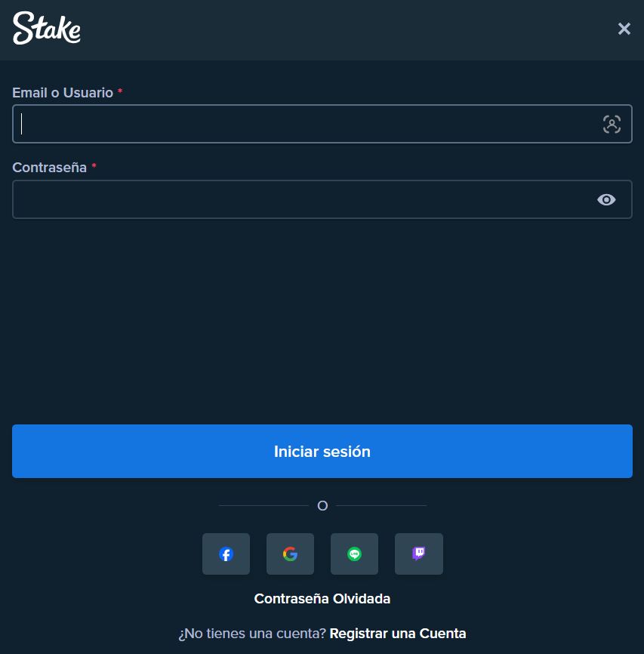Sign in with the purple Twitch icon
The width and height of the screenshot is (644, 654).
(x=419, y=554)
